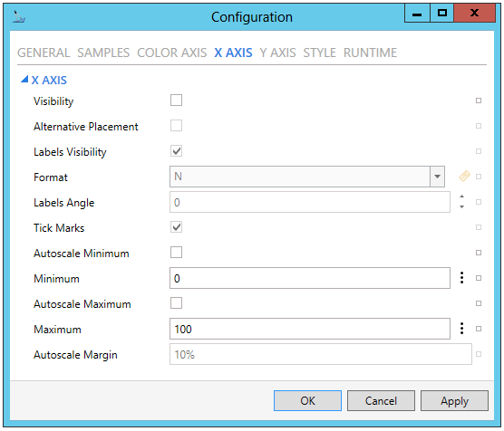Image resolution: width=504 pixels, height=431 pixels.
Task: Collapse the X AXIS section triangle
Action: [x=24, y=80]
